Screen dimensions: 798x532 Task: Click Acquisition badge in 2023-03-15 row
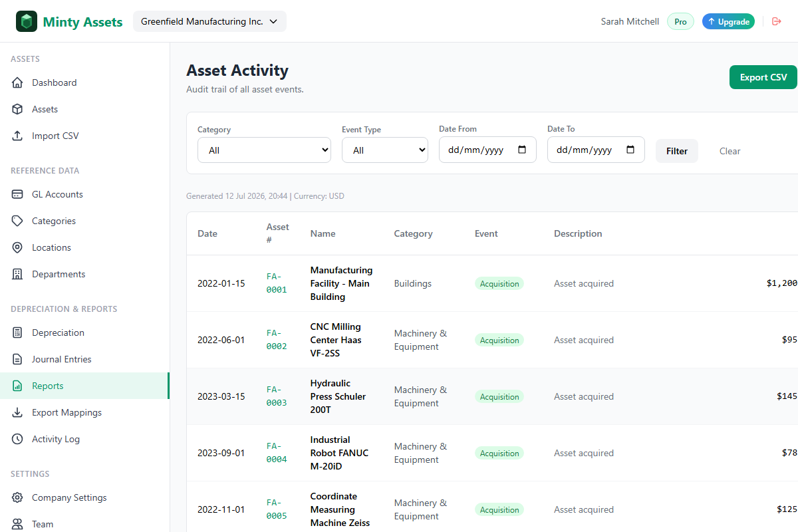pos(499,396)
